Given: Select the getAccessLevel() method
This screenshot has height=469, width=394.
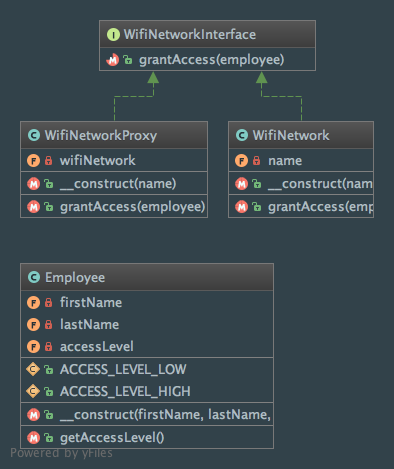Looking at the screenshot, I should click(112, 438).
